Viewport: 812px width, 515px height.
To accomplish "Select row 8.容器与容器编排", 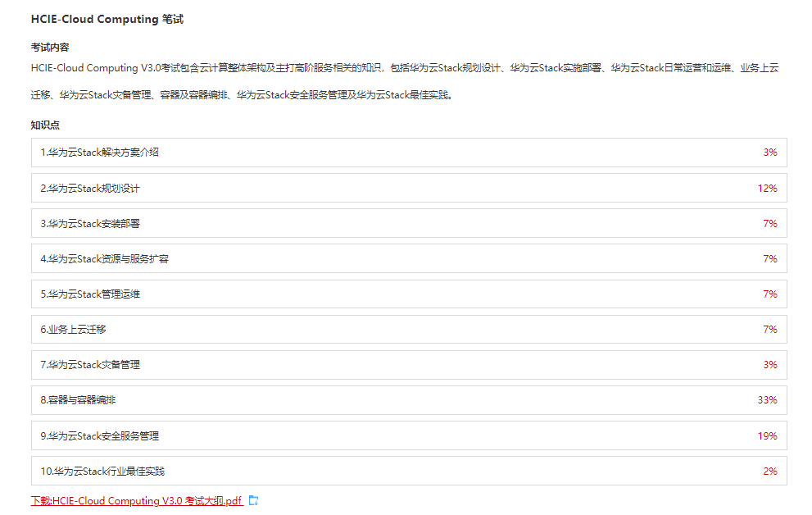I will click(x=409, y=400).
